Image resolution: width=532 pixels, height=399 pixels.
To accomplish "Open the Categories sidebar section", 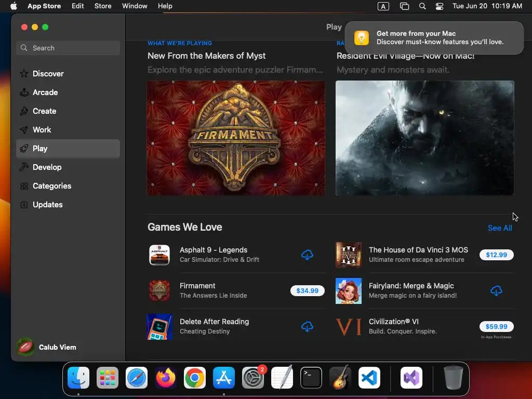I will click(68, 186).
